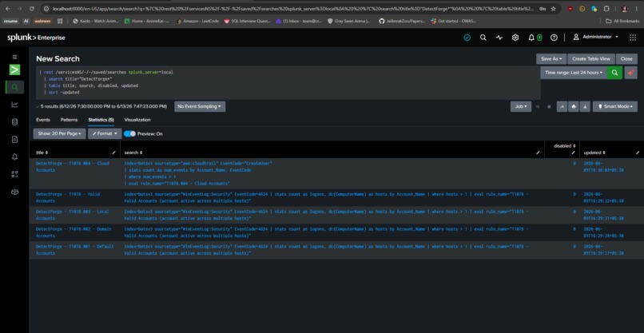Open the apps grid icon at top right
Screen dimensions: 644x333
(633, 38)
